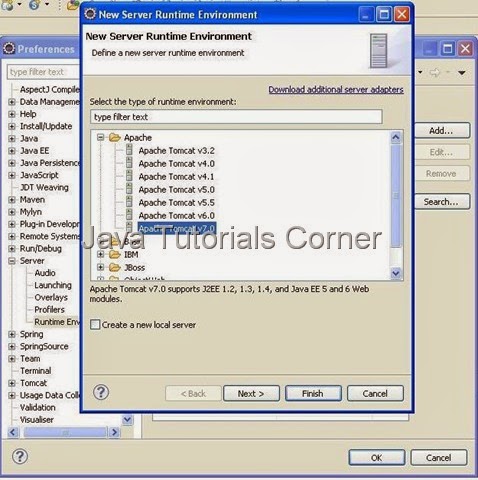Image resolution: width=478 pixels, height=480 pixels.
Task: Click the Preferences help question mark icon
Action: (20, 456)
